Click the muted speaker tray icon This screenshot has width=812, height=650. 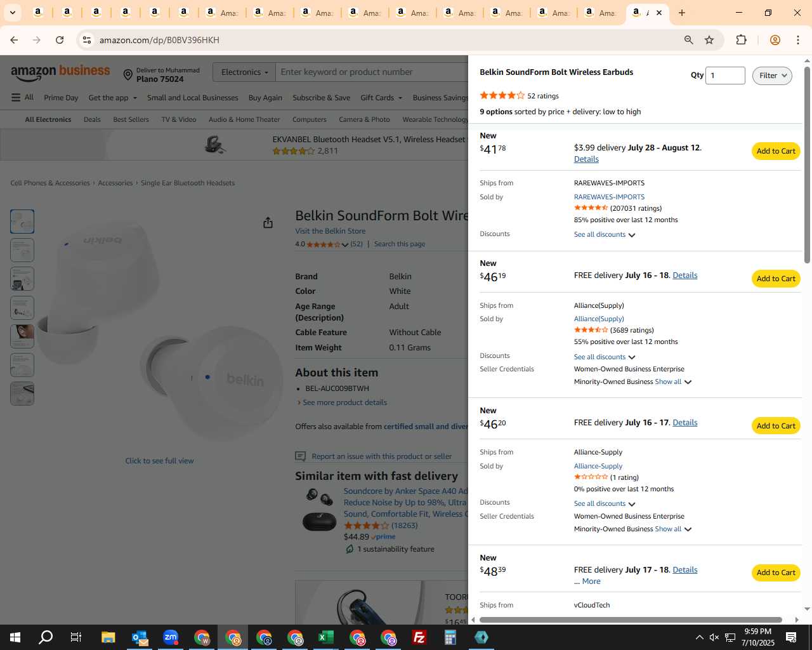click(714, 637)
